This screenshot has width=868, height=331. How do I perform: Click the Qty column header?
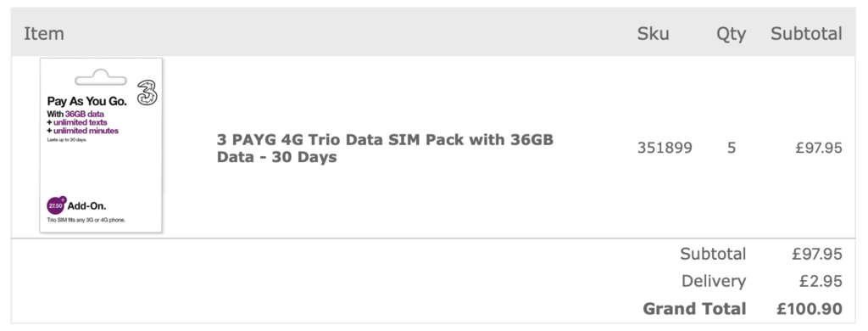[x=731, y=35]
